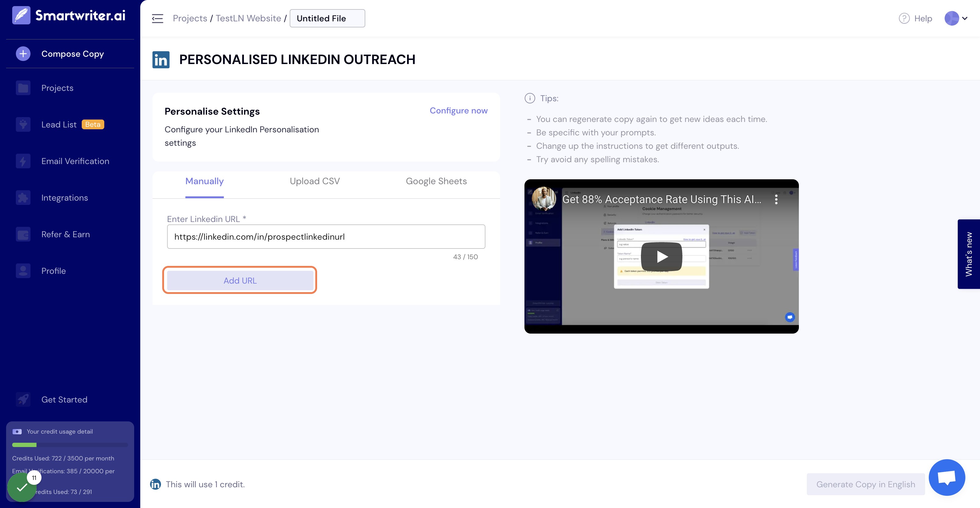Click the Projects breadcrumb link
Viewport: 980px width, 508px height.
click(x=190, y=18)
